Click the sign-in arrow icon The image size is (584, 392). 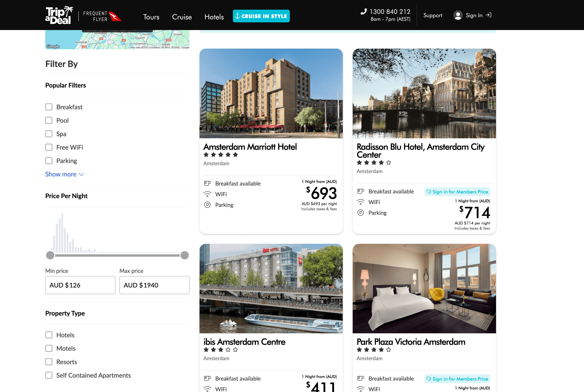coord(489,15)
